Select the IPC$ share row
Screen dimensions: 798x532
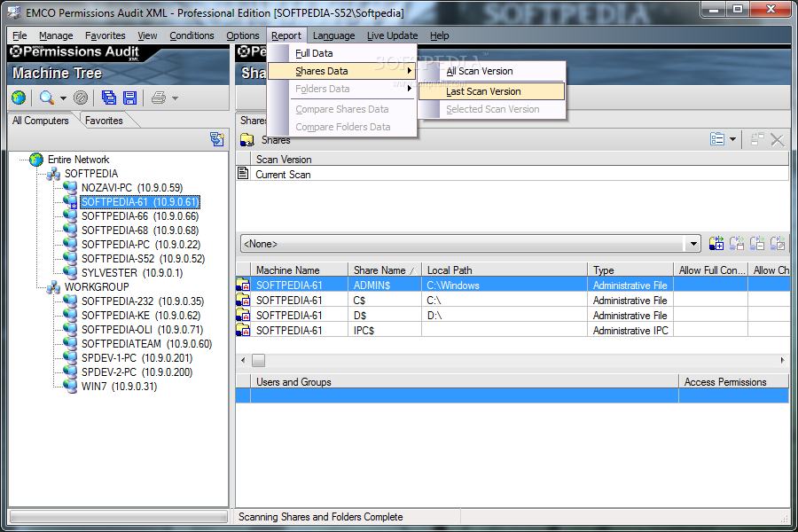pyautogui.click(x=512, y=331)
